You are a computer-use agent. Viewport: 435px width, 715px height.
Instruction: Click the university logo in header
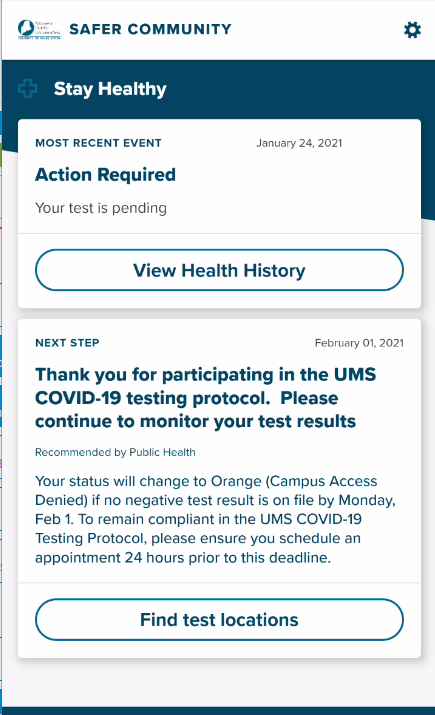39,30
